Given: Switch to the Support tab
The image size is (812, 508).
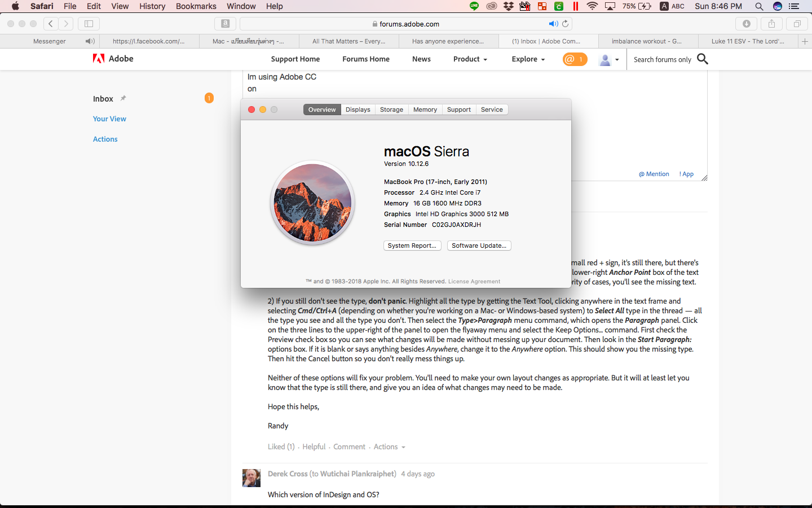Looking at the screenshot, I should pos(459,110).
